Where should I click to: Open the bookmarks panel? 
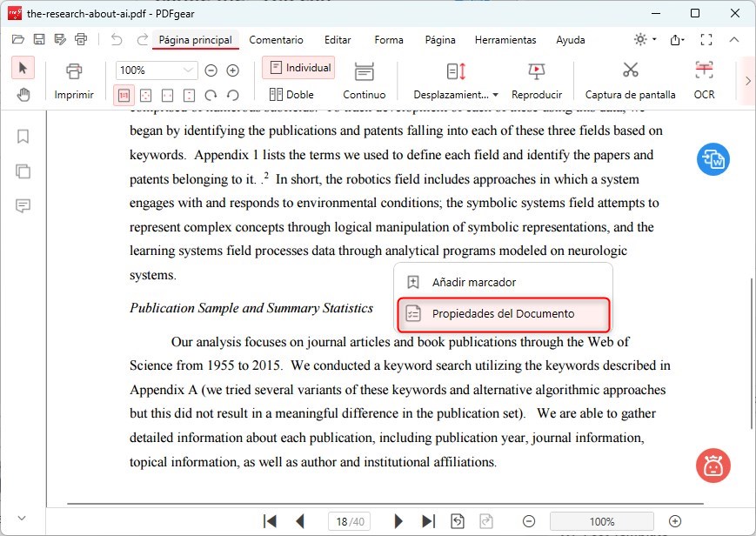[23, 137]
